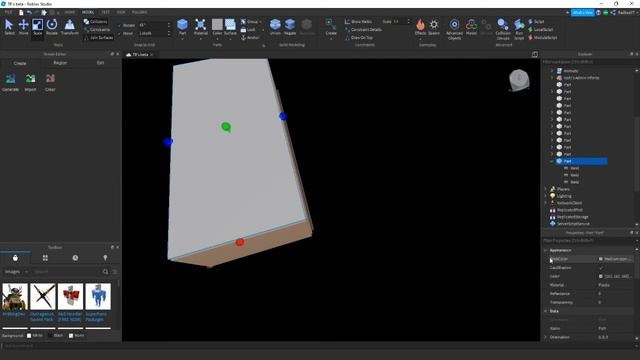Click the Surface tool icon

pos(230,24)
